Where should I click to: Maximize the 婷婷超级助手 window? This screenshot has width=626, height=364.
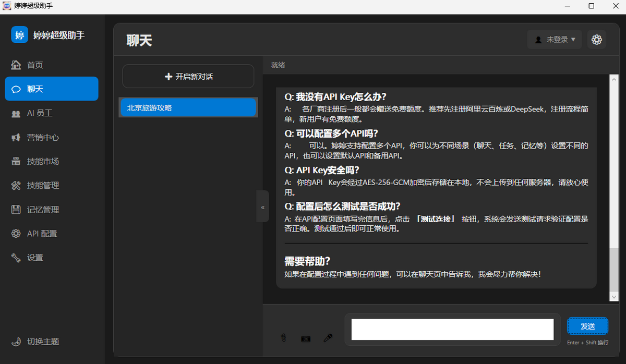pyautogui.click(x=591, y=6)
